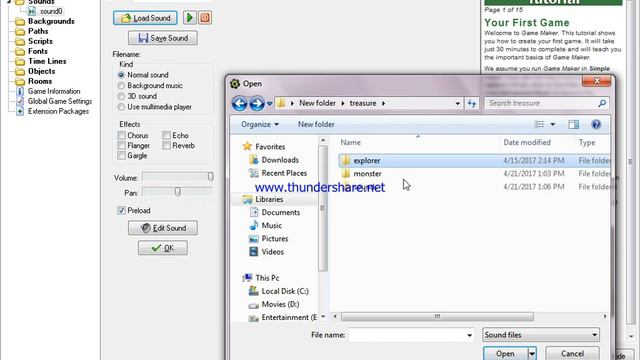Screen dimensions: 640x360
Task: Expand the address bar history dropdown
Action: 458,103
